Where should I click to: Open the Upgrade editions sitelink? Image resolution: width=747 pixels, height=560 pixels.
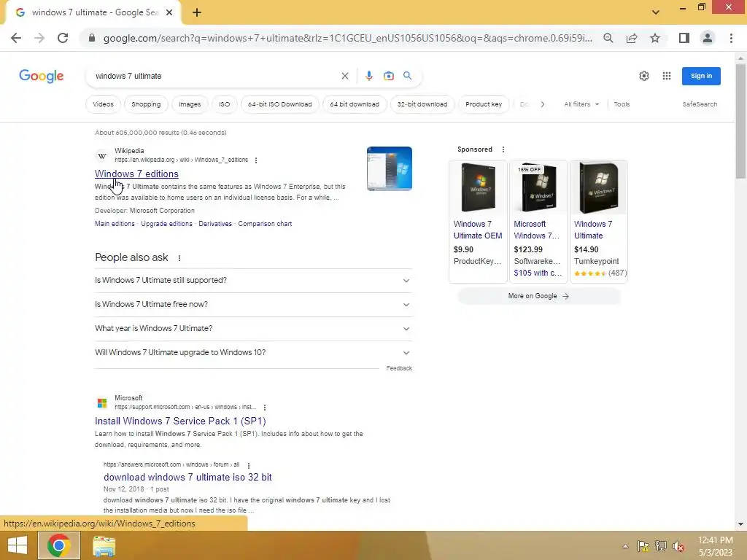[167, 224]
